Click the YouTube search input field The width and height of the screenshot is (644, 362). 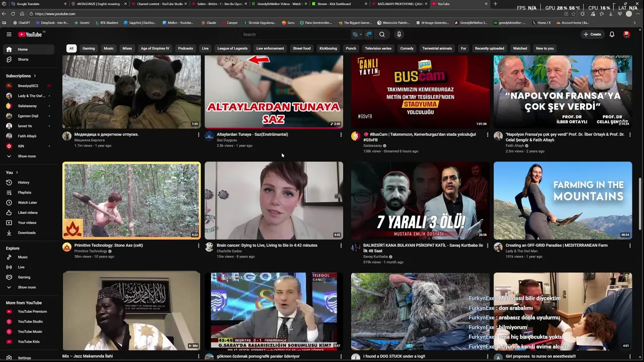[294, 34]
